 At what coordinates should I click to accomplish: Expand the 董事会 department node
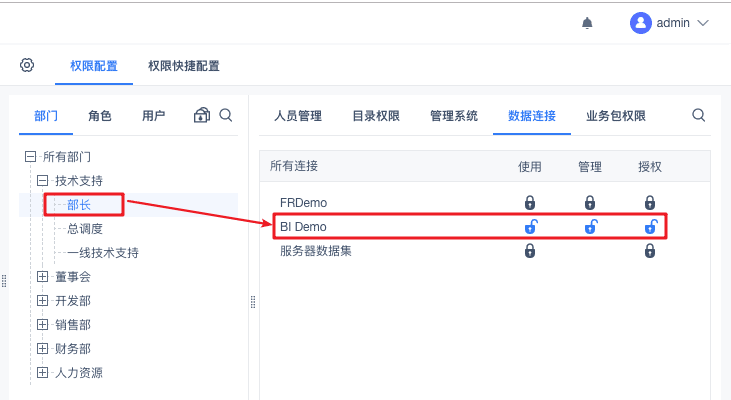pos(43,277)
